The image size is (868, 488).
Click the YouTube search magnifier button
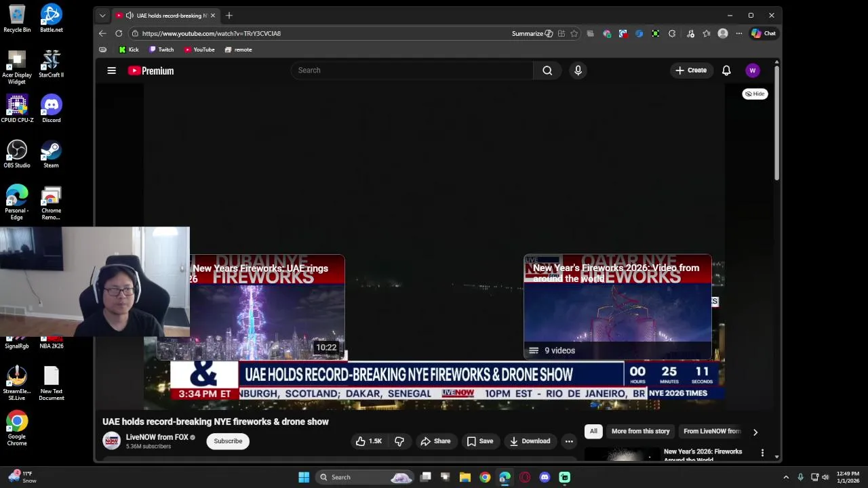click(547, 70)
